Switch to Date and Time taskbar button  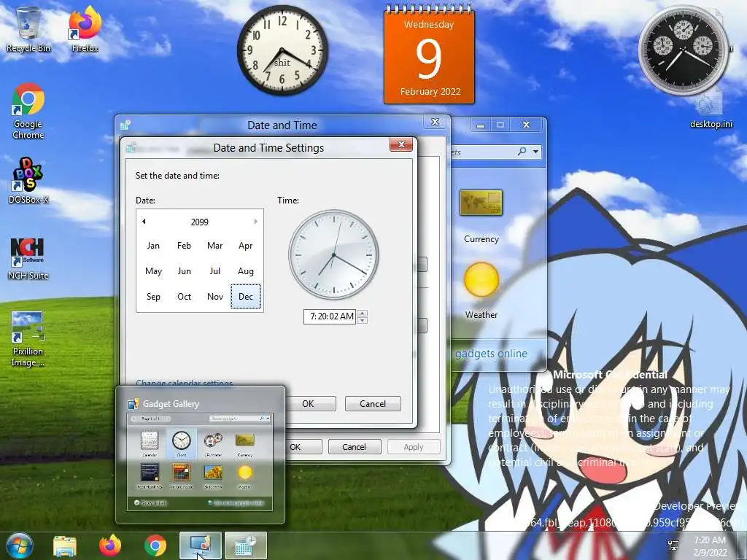tap(245, 545)
